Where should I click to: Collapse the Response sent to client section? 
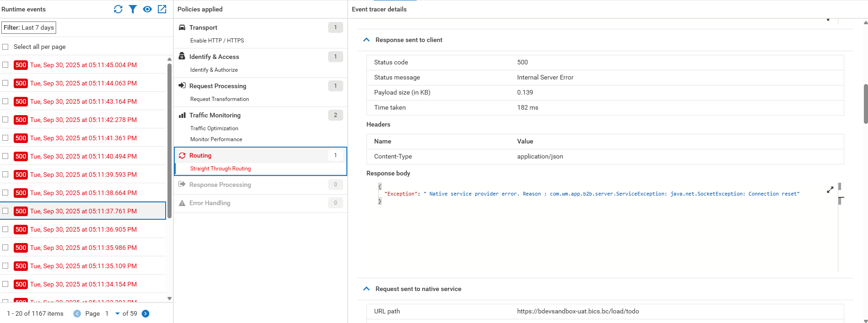click(366, 40)
